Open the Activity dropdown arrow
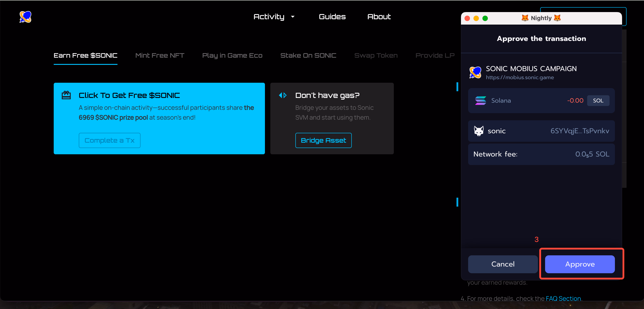 point(292,17)
